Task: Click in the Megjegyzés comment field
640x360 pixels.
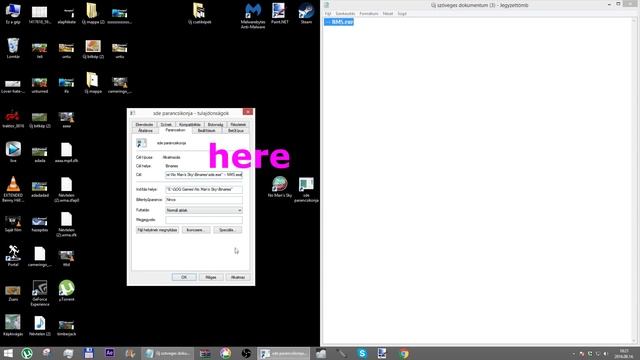Action: pos(204,220)
